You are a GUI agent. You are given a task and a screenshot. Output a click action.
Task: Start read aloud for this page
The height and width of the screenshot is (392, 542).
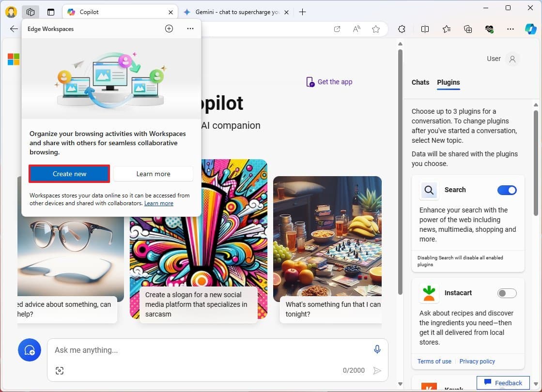click(356, 29)
